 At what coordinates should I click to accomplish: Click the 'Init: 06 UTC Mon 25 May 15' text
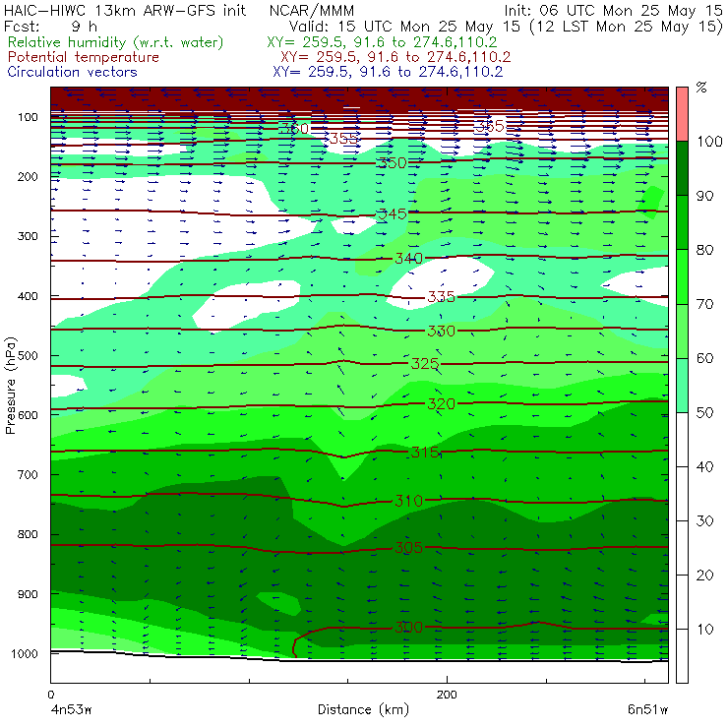[x=613, y=11]
